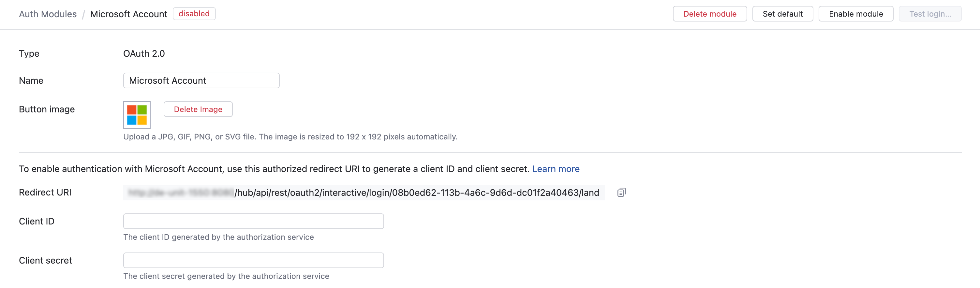Click the Client ID helper text

(x=218, y=237)
